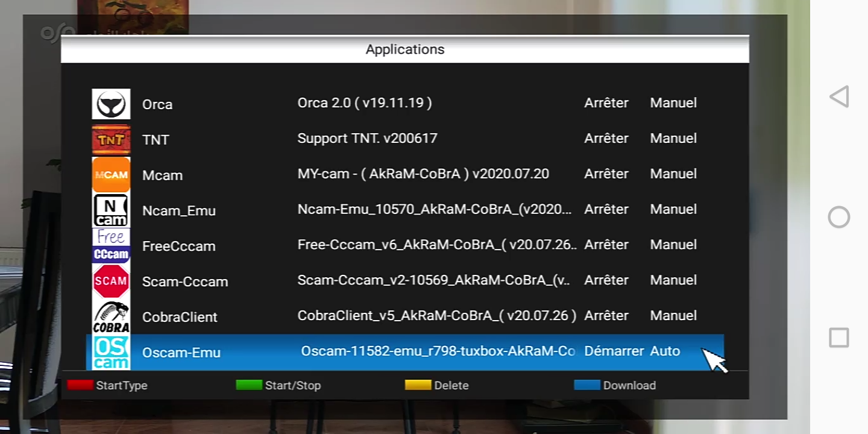Click the red SCAM stop-sign icon

(x=111, y=281)
